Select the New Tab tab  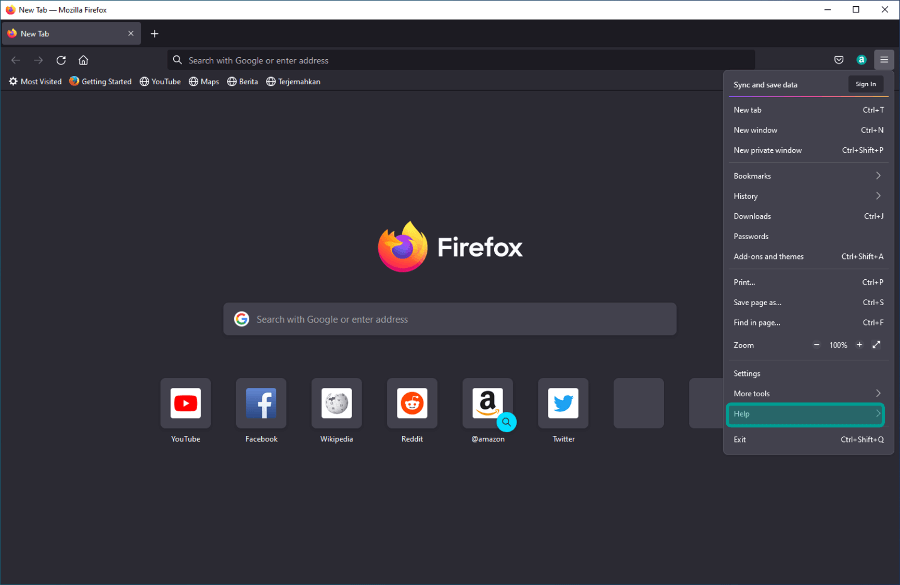tap(71, 34)
